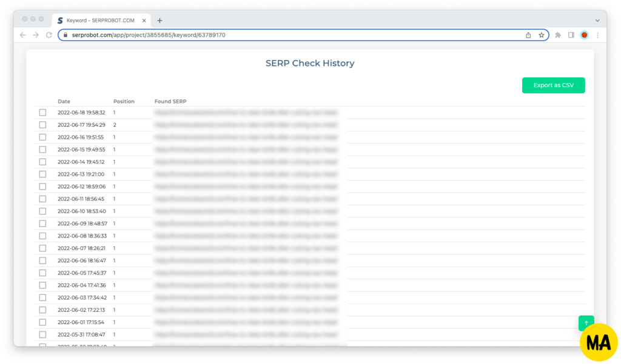This screenshot has height=364, width=621.
Task: Check the box for 2022-06-05 17:45:37
Action: (43, 273)
